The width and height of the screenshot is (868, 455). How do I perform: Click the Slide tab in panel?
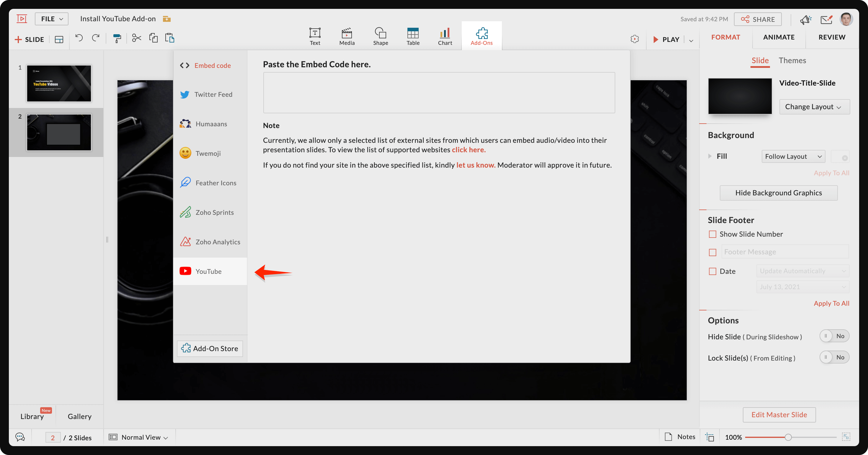tap(760, 60)
